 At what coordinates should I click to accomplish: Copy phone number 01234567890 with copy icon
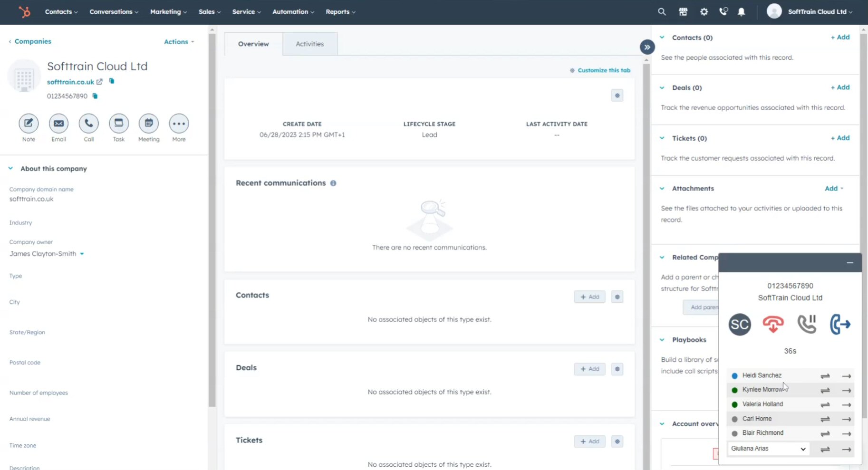[x=95, y=96]
